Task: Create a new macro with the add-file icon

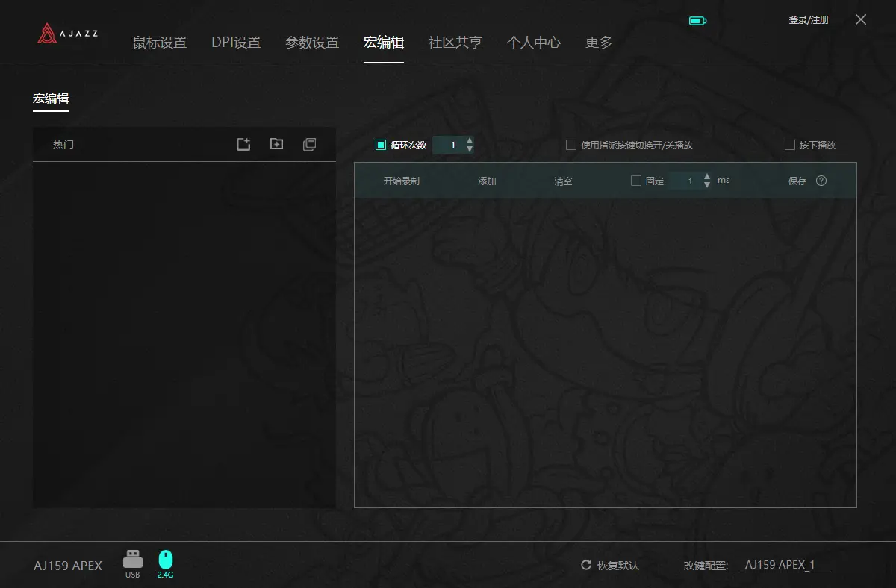Action: [243, 144]
